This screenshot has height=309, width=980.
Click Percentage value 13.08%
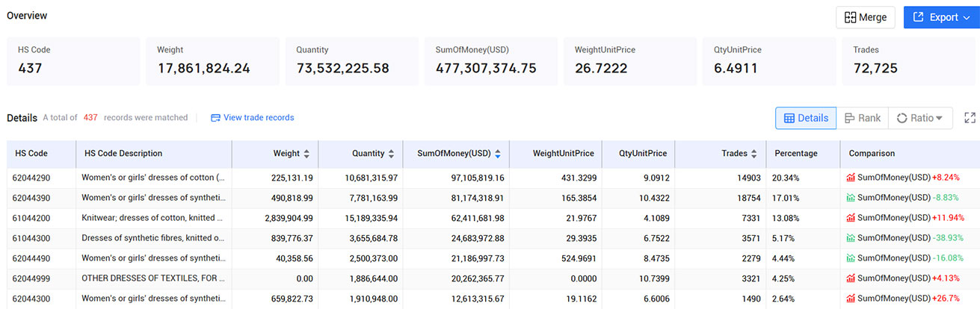tap(786, 218)
